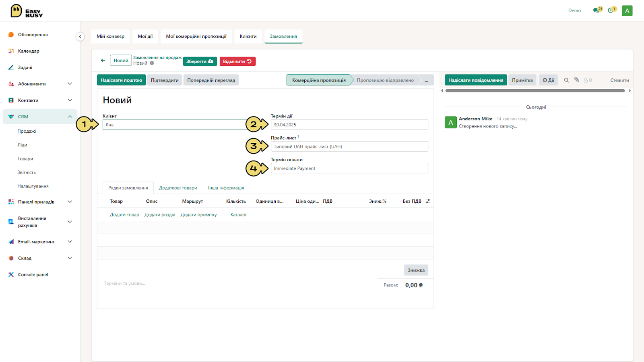Open the Календар sidebar item

click(x=29, y=51)
